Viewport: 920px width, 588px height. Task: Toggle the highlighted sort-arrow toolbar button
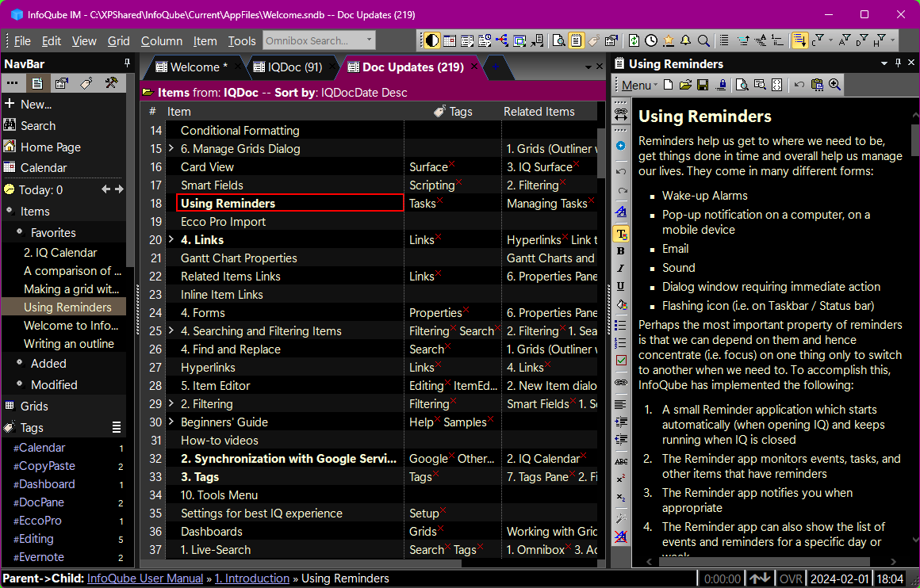point(799,40)
